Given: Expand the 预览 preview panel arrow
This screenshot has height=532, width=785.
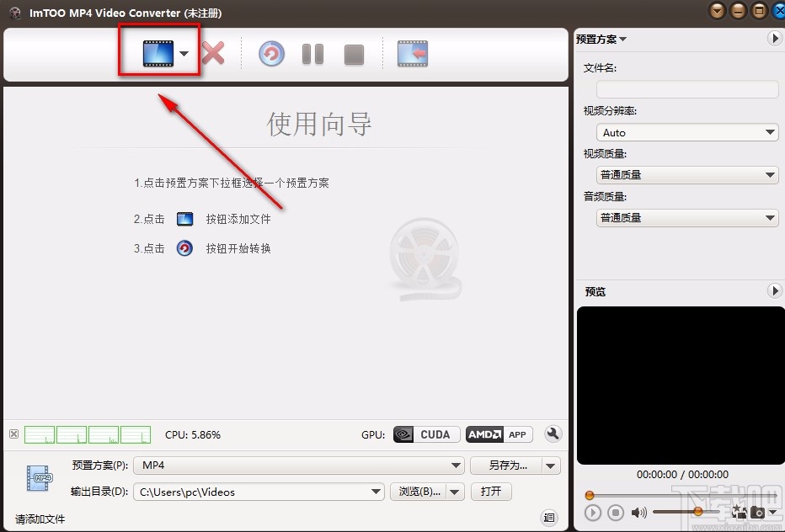Looking at the screenshot, I should 774,290.
